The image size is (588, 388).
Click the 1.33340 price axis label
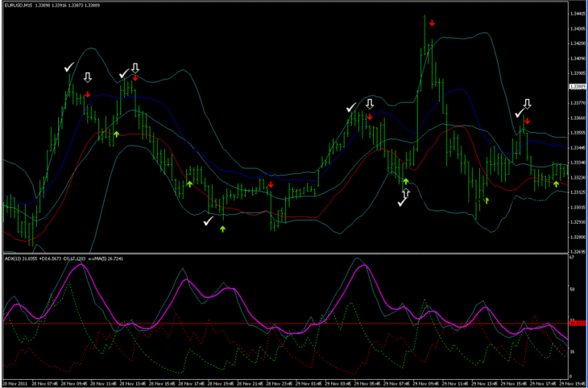(x=577, y=163)
